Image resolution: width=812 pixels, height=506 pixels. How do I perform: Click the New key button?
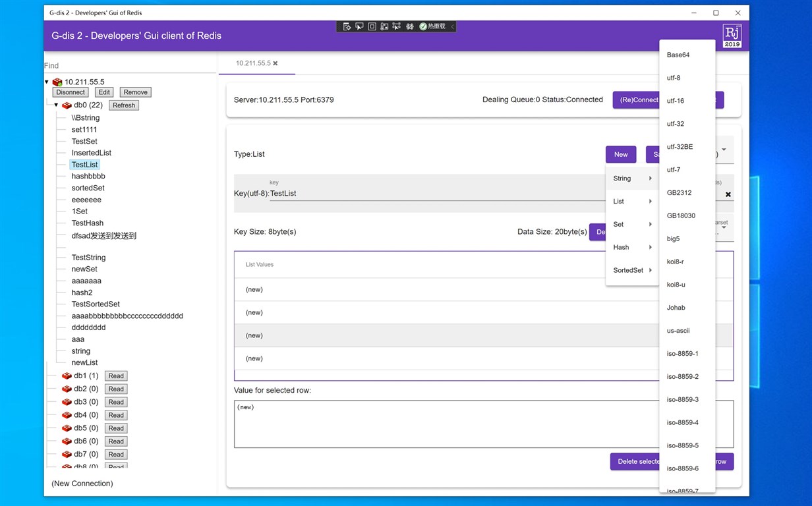(x=621, y=154)
